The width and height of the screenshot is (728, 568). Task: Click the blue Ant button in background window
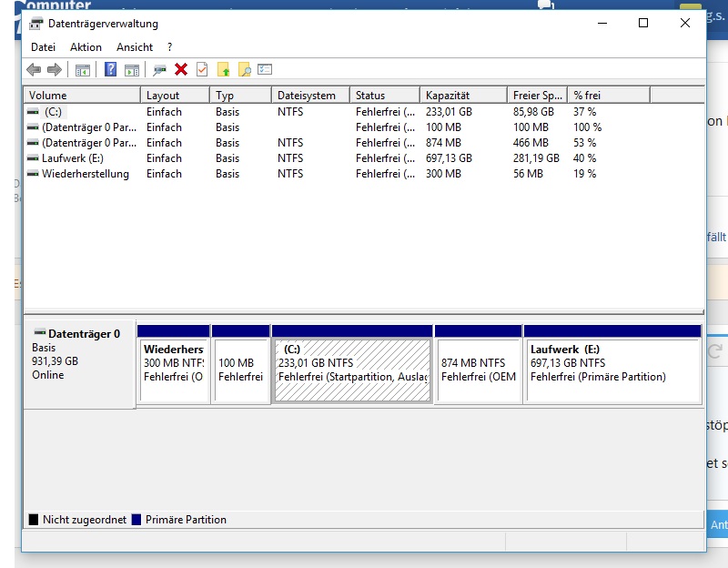(717, 524)
